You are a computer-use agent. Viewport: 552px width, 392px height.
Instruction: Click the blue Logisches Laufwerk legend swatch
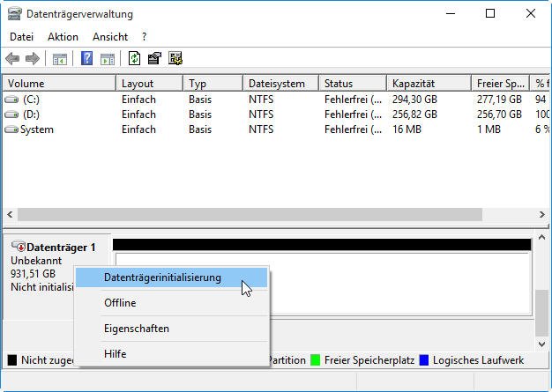click(x=424, y=360)
